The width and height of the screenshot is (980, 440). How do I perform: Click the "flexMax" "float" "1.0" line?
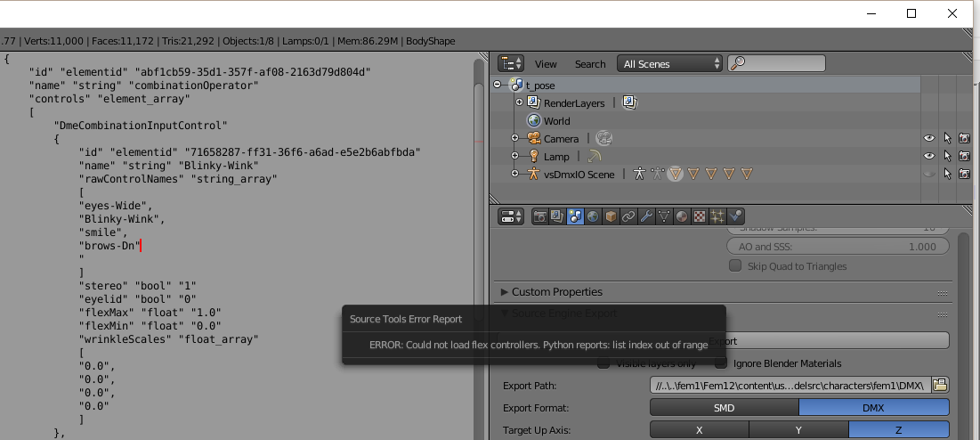tap(150, 312)
